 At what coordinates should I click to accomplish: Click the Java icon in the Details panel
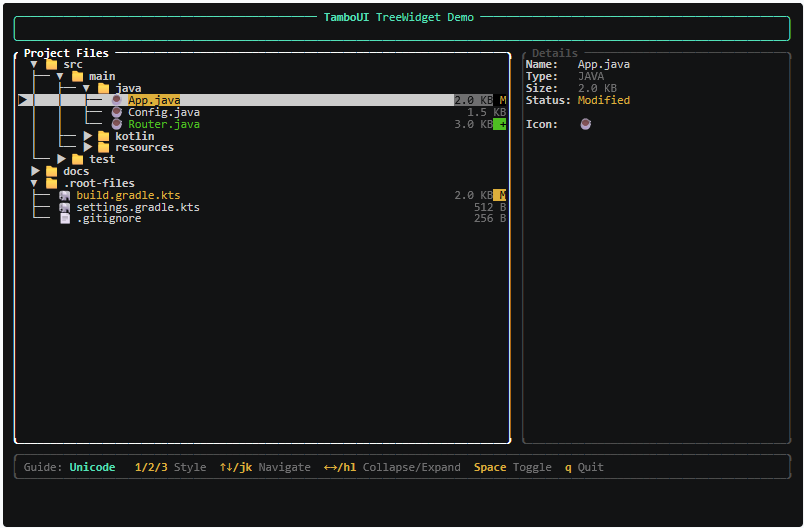586,124
